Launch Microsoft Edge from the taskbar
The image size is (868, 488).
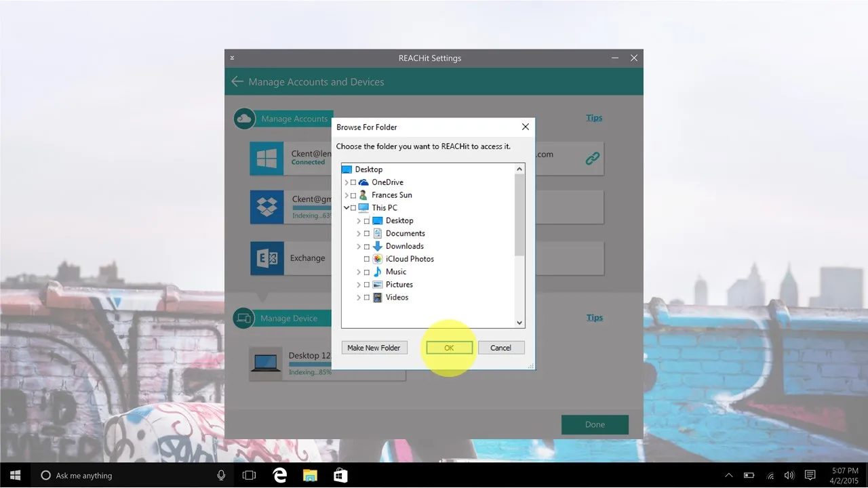[279, 475]
